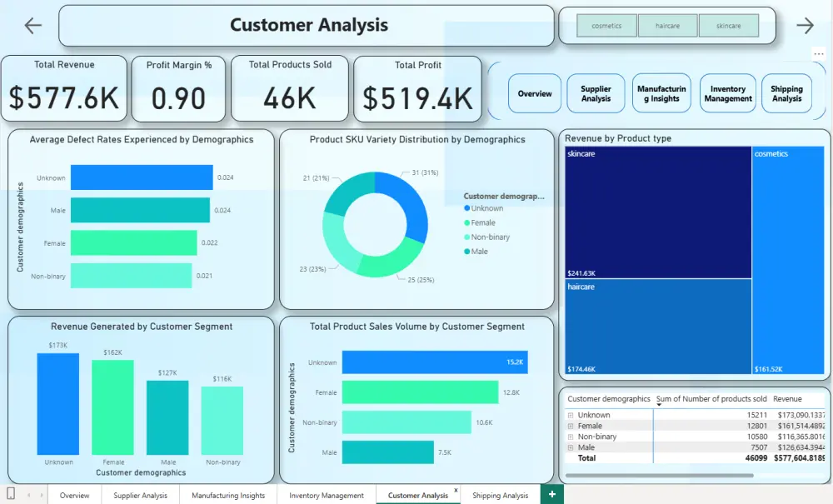
Task: Select the cosmetics treemap tile
Action: (788, 260)
